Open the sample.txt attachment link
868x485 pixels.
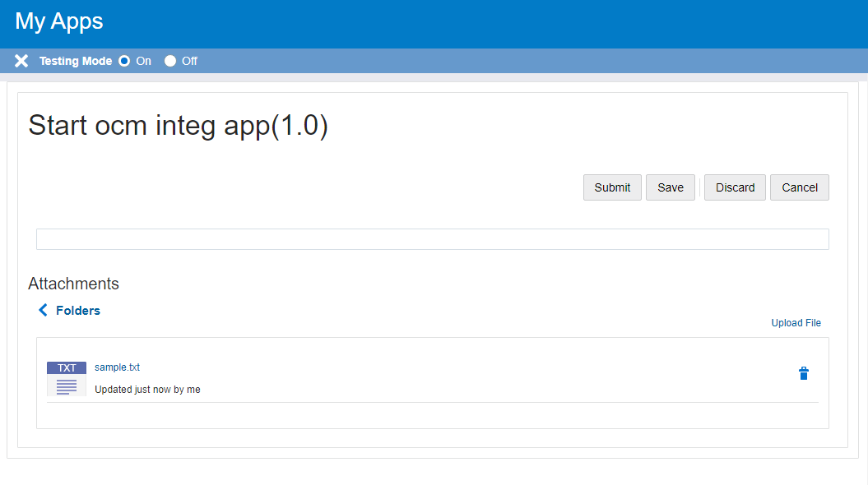point(118,367)
